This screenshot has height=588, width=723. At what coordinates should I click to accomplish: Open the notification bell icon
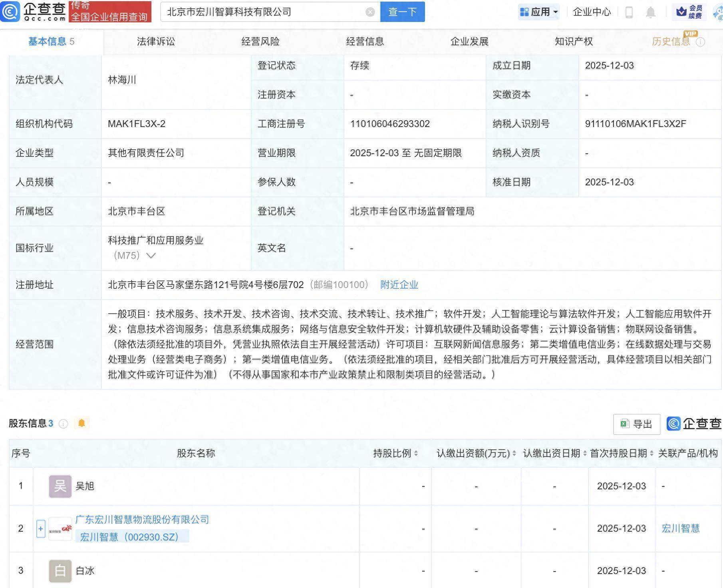point(650,12)
